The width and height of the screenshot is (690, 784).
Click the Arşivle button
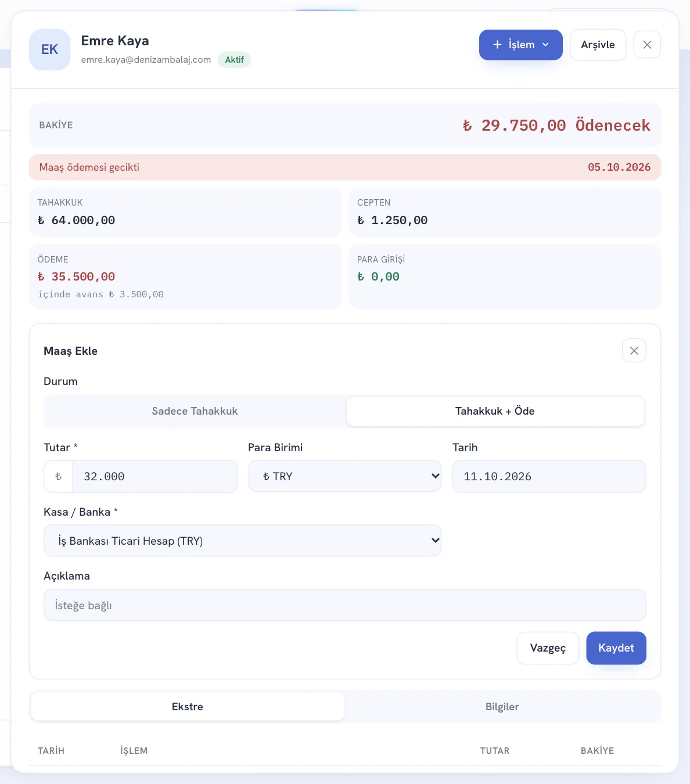(x=598, y=45)
